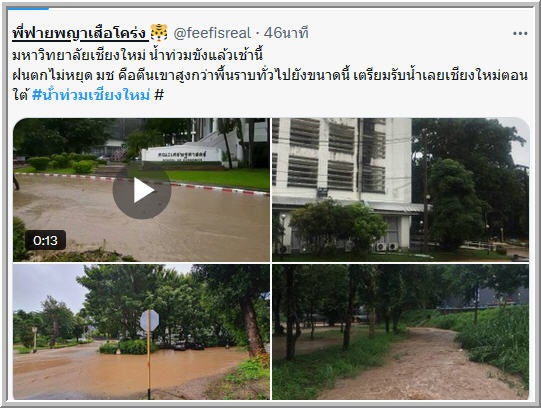Viewport: 541px width, 408px height.
Task: Open the poster's display name profile link
Action: pos(79,33)
